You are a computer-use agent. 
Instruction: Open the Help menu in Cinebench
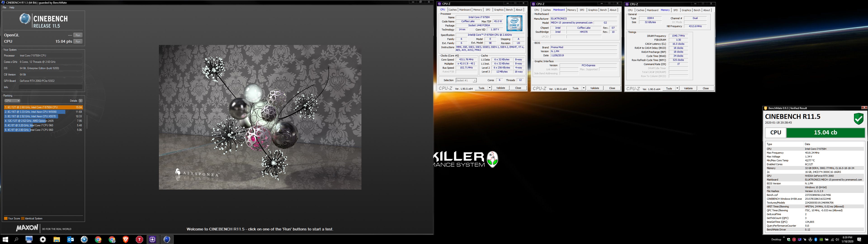pos(12,7)
